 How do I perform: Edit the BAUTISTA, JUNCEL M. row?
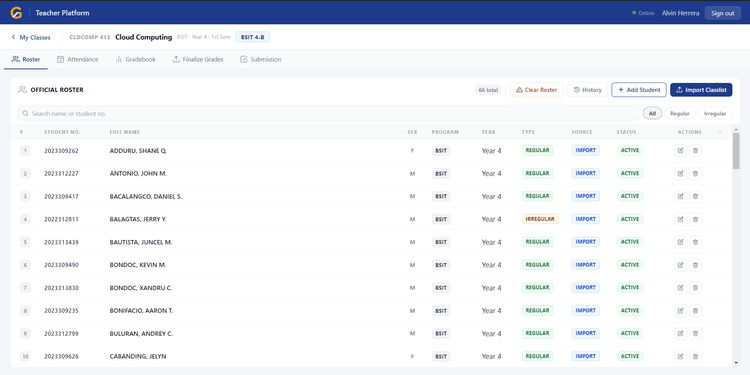680,242
